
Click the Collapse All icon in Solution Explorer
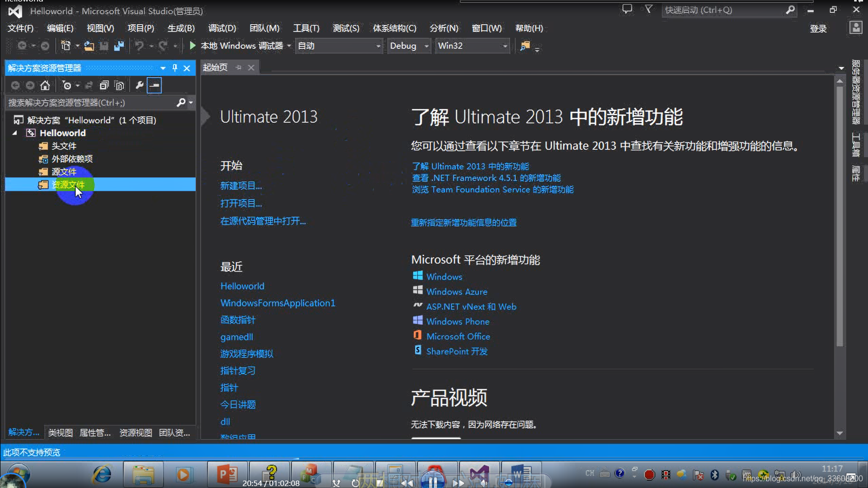(104, 85)
